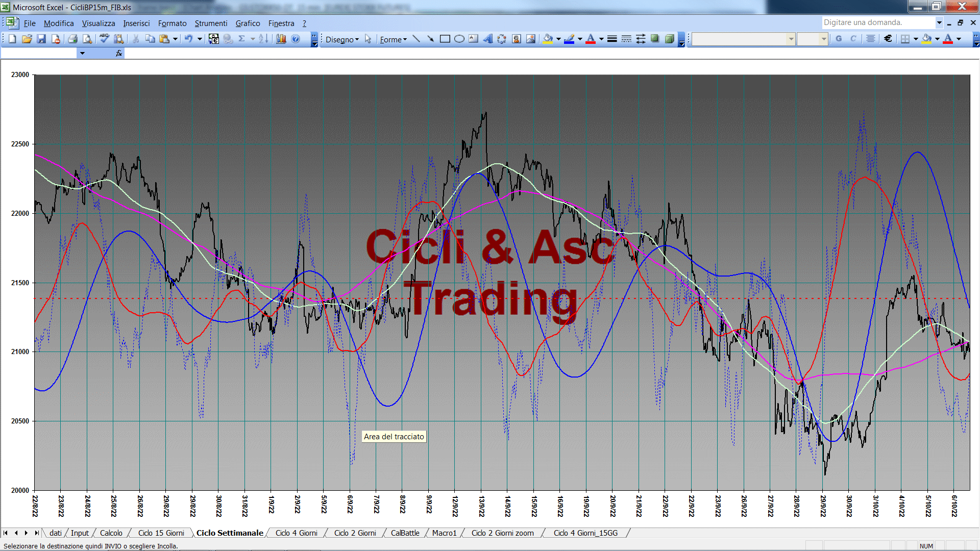Toggle Italic (C) formatting
Image resolution: width=980 pixels, height=551 pixels.
(853, 39)
